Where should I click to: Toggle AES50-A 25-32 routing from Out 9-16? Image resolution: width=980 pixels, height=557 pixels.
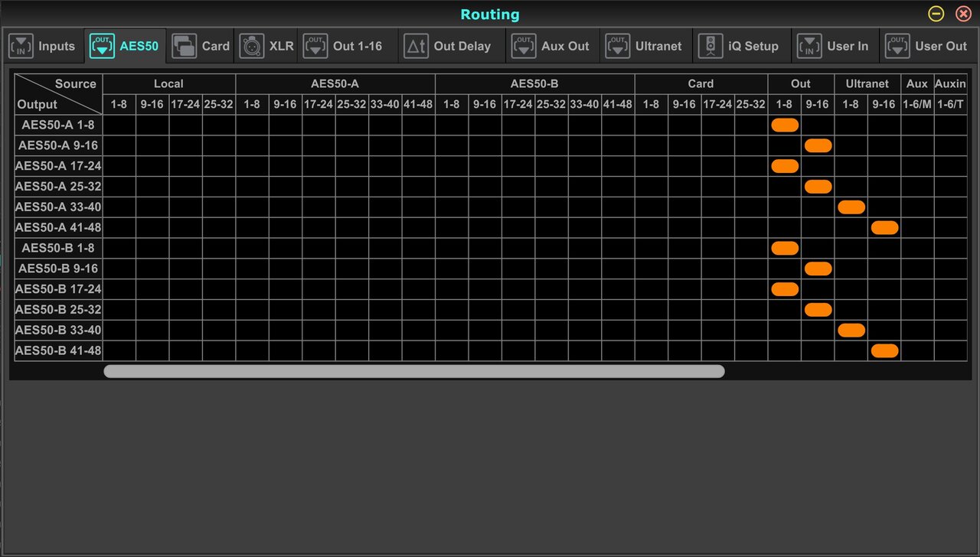click(818, 187)
